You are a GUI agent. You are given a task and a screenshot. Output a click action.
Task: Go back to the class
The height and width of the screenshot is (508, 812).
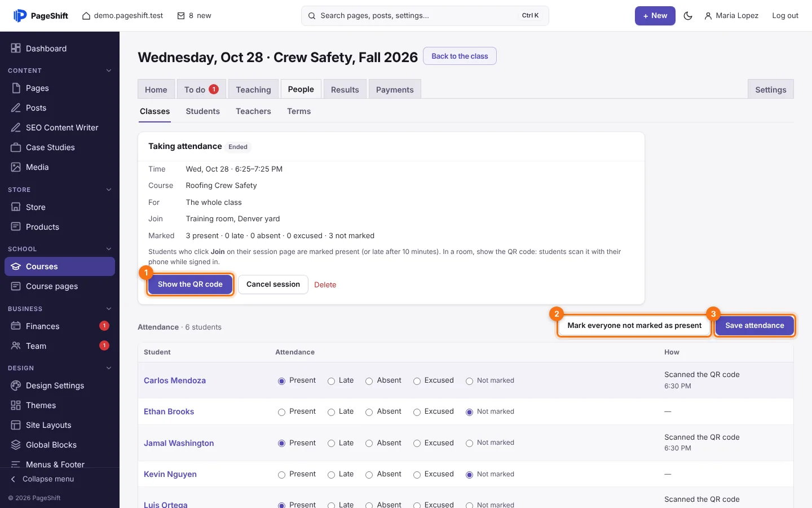[460, 56]
